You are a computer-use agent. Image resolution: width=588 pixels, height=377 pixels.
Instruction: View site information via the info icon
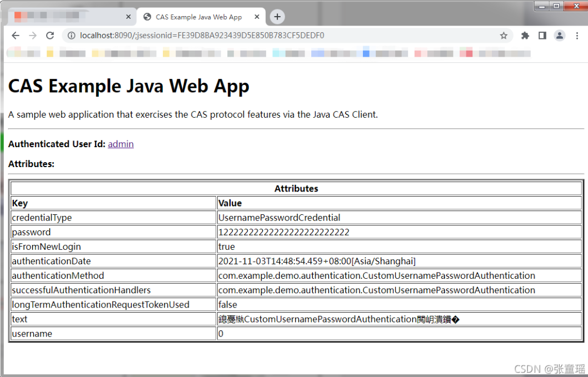(71, 35)
